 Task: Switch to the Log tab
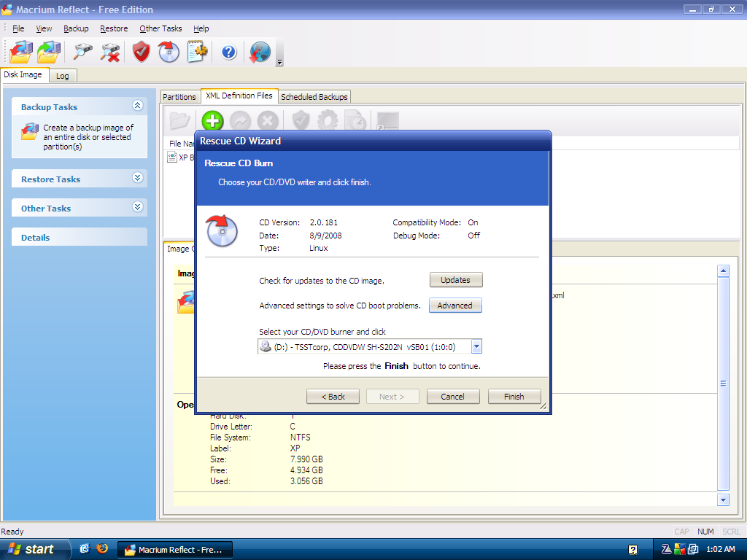point(63,76)
